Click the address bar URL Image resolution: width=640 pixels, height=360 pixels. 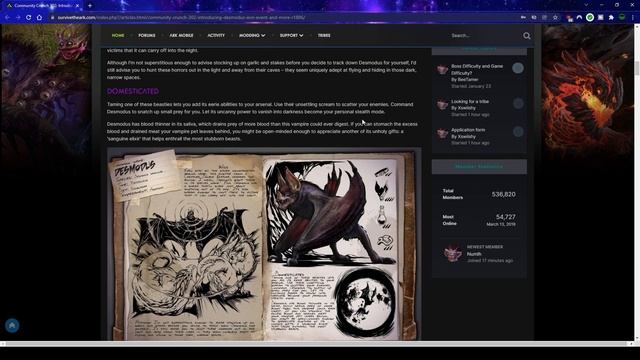(182, 18)
